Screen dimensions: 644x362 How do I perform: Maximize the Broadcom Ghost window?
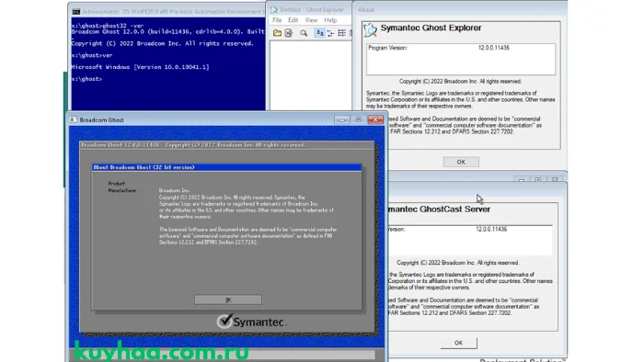click(359, 119)
